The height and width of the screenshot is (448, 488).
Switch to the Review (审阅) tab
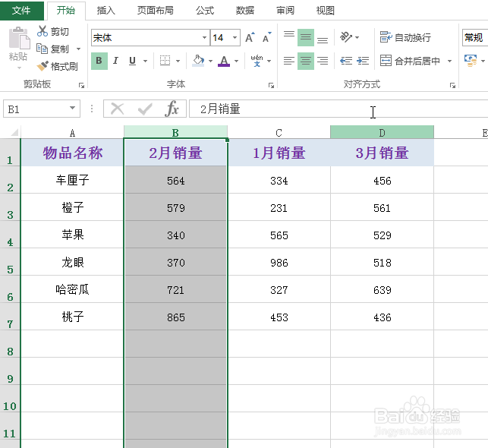(x=285, y=11)
